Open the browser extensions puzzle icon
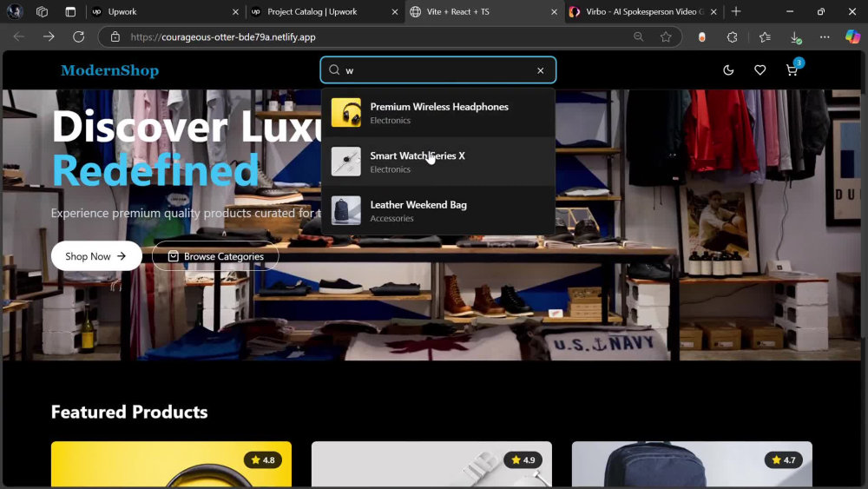The image size is (868, 489). (733, 37)
